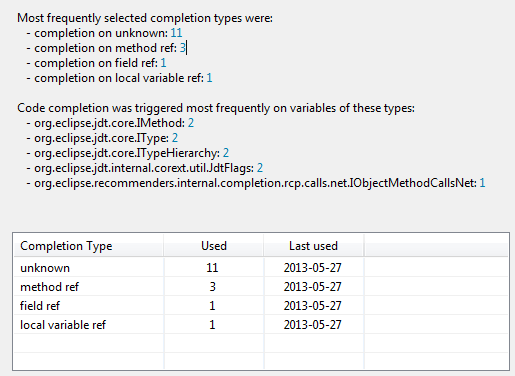Viewport: 515px width, 376px height.
Task: Sort table by Last used column header
Action: point(313,246)
